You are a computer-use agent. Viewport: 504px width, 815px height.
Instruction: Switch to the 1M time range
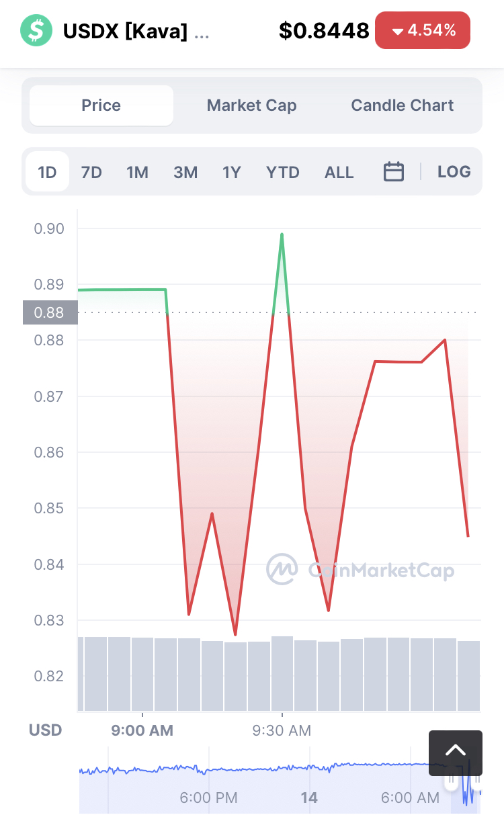(137, 172)
